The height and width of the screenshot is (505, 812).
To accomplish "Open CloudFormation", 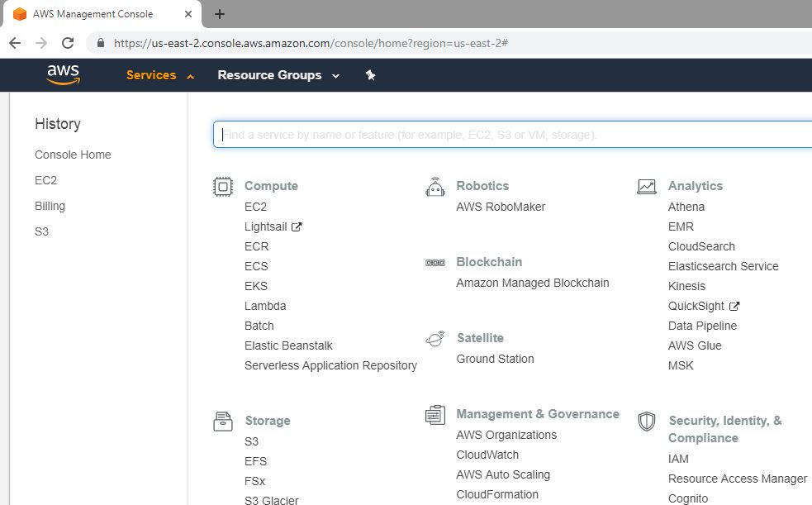I will point(497,494).
